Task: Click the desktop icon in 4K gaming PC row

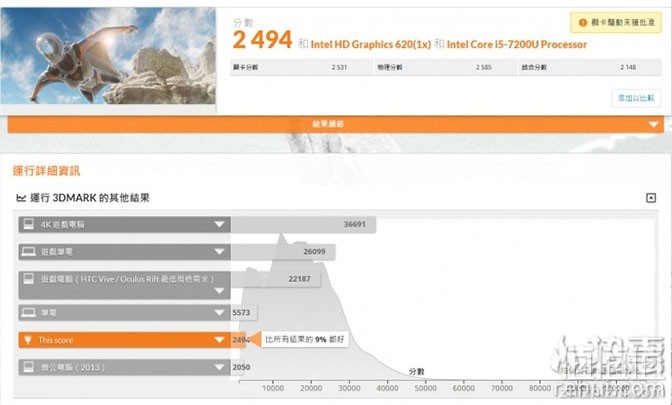Action: point(29,224)
